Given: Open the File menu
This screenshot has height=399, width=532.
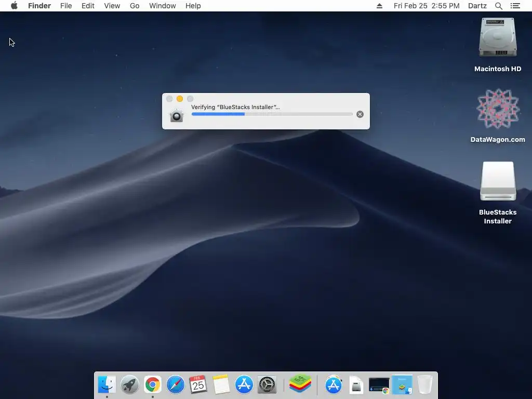Looking at the screenshot, I should pos(66,6).
